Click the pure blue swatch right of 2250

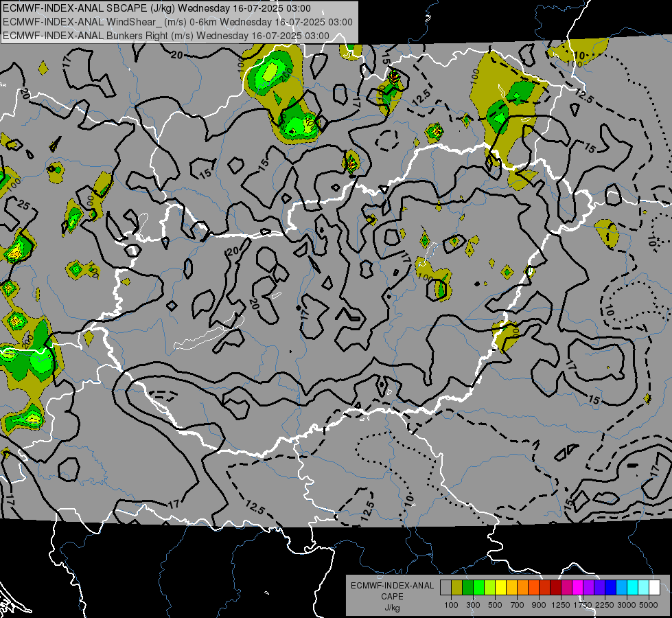[x=611, y=588]
